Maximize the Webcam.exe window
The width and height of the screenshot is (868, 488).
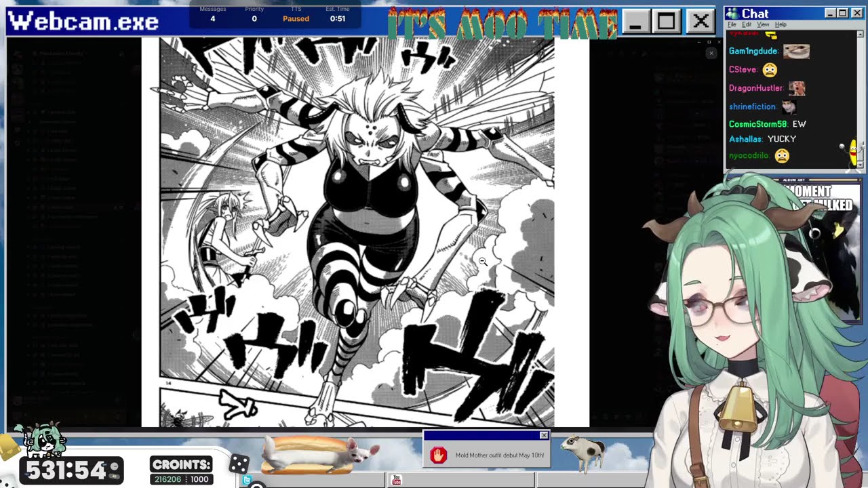pyautogui.click(x=667, y=22)
